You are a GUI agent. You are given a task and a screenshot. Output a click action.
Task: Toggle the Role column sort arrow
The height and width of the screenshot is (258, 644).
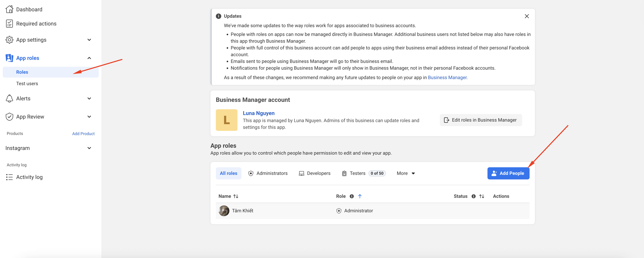pyautogui.click(x=360, y=196)
